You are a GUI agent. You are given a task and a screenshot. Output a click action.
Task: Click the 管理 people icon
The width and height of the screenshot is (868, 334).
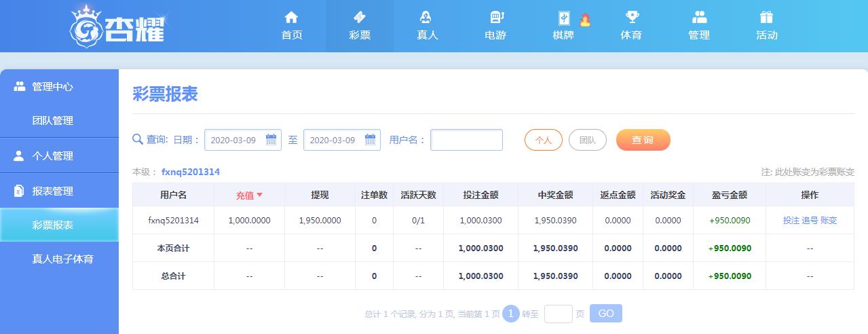[x=699, y=17]
